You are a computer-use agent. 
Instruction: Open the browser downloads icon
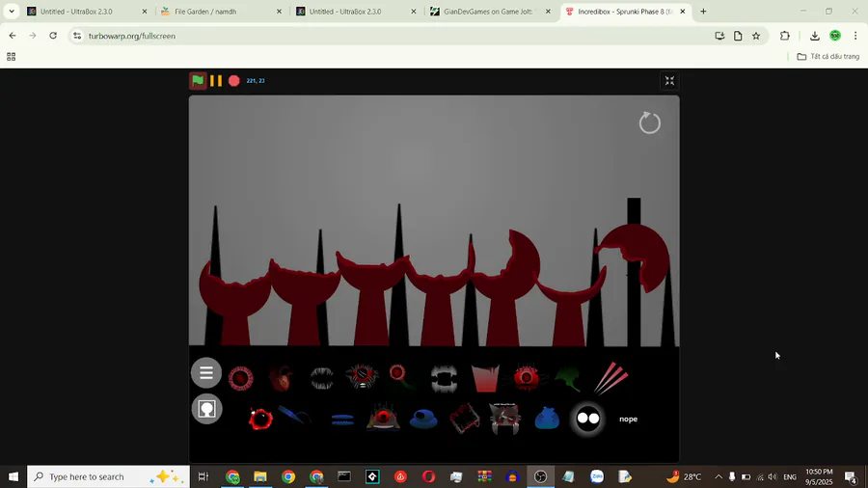point(814,36)
